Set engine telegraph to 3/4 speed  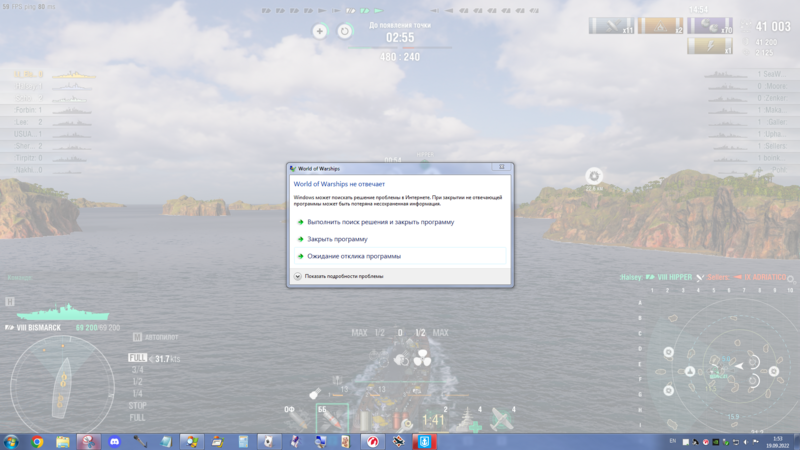[138, 370]
